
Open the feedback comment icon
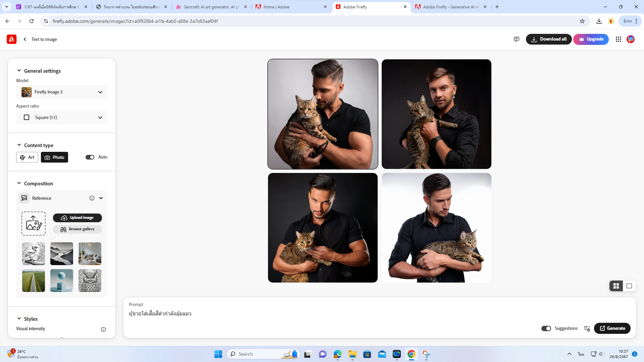coord(516,39)
